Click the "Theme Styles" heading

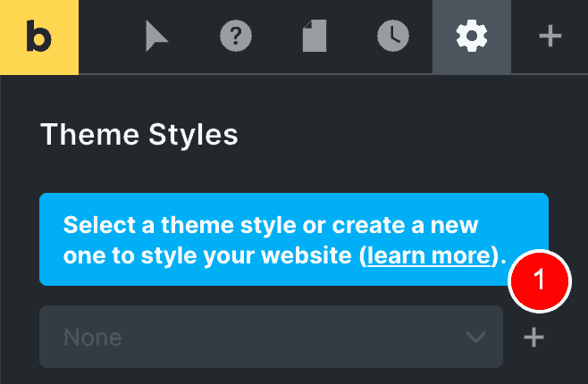(139, 135)
